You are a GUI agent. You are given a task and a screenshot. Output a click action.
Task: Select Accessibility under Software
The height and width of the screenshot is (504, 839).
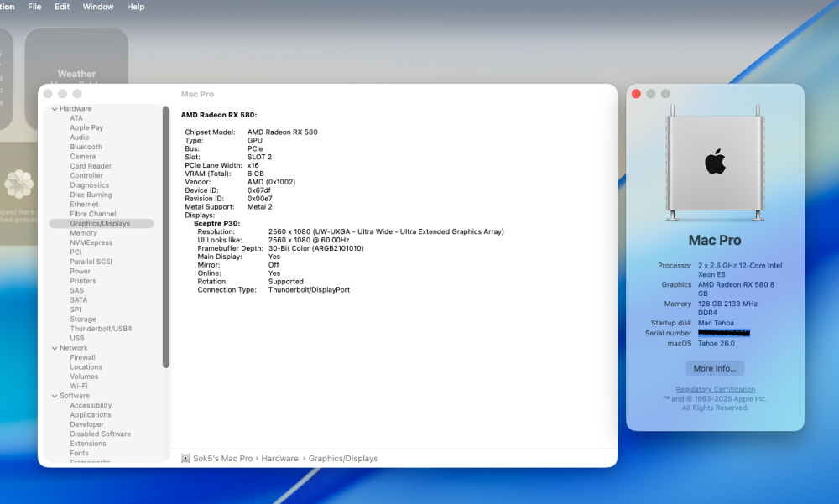[x=91, y=406]
